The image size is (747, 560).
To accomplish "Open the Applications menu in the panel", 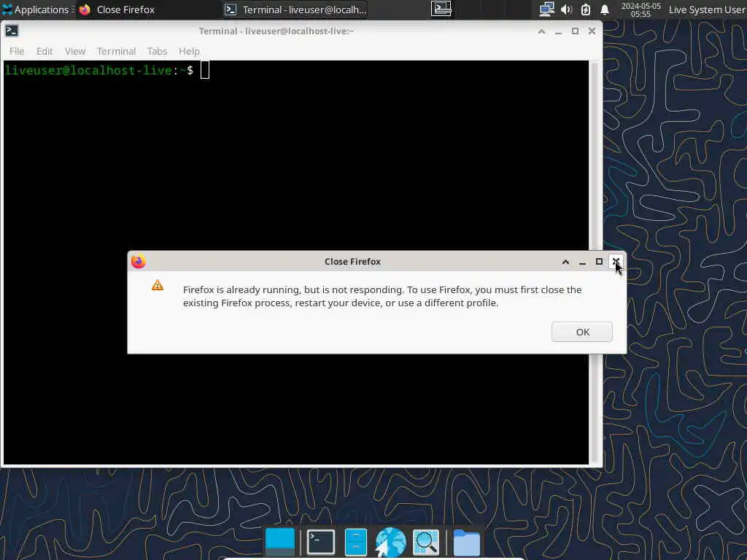I will pos(37,9).
